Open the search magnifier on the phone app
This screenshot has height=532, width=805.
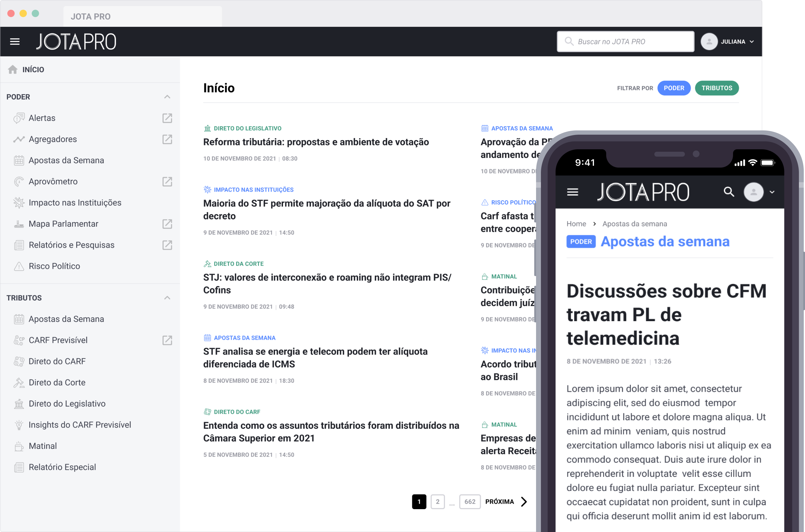click(728, 192)
